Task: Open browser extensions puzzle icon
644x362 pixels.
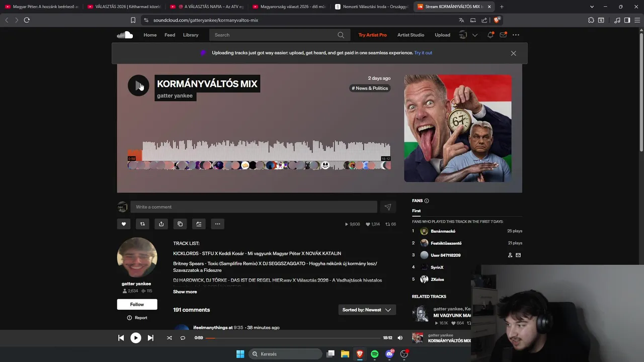Action: point(591,20)
